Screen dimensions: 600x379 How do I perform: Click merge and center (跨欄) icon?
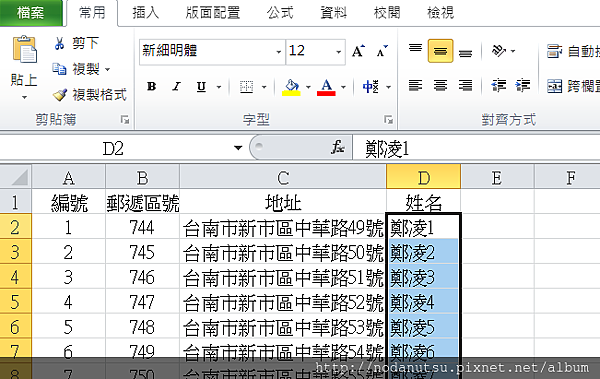[x=554, y=87]
